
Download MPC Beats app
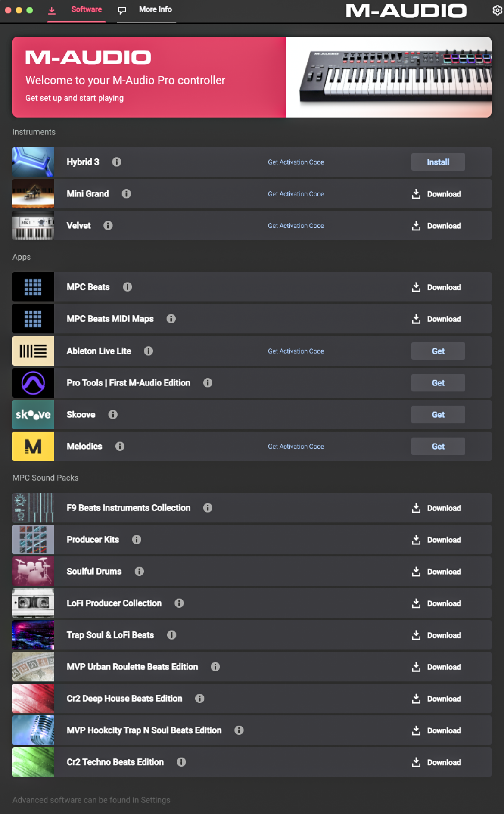[436, 287]
